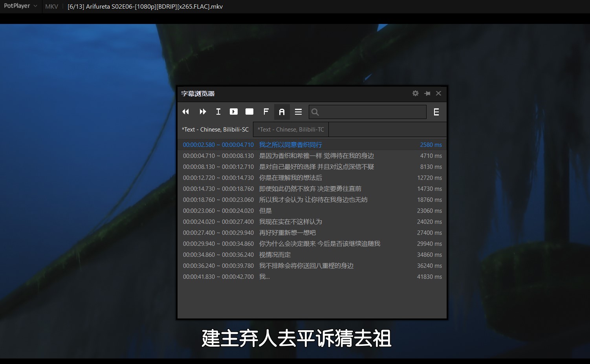
Task: Click the filled rectangle toolbar icon
Action: [x=249, y=112]
